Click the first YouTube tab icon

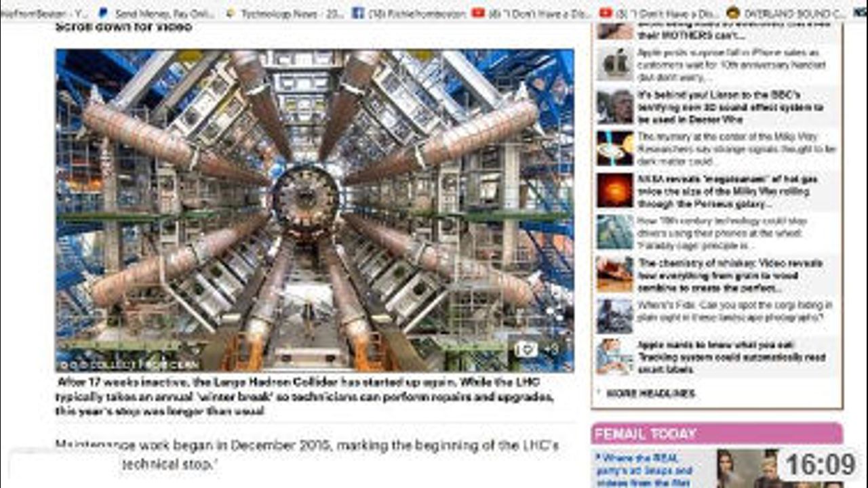478,13
